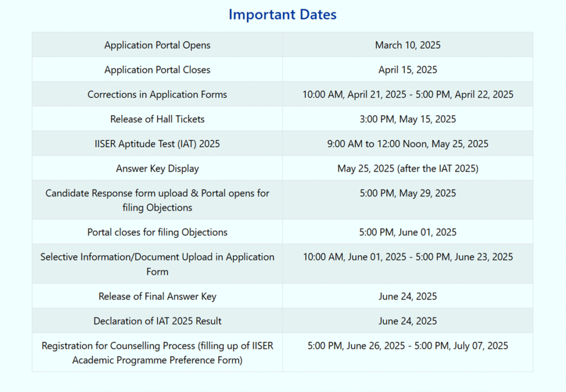Click the 5:00 PM, May 29, 2025 cell
The image size is (566, 392).
pyautogui.click(x=407, y=193)
